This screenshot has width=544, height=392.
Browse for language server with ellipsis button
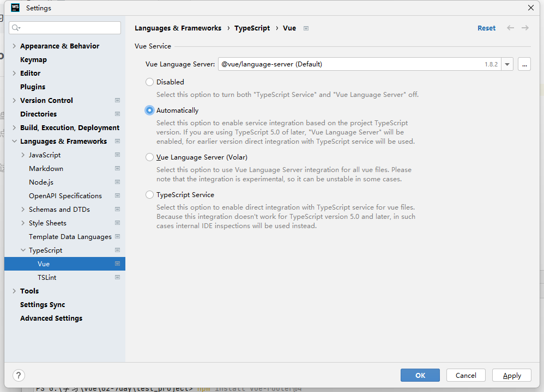(524, 64)
